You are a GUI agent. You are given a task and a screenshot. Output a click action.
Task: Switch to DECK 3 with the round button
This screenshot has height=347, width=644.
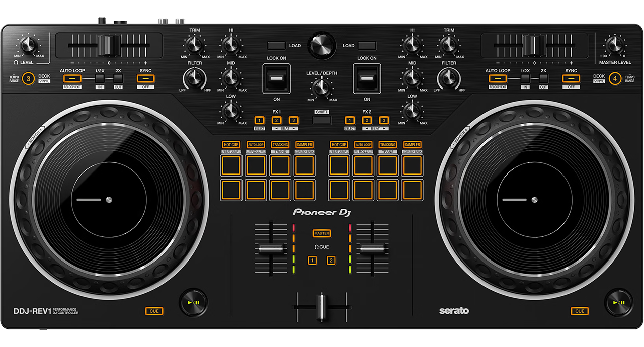(28, 78)
